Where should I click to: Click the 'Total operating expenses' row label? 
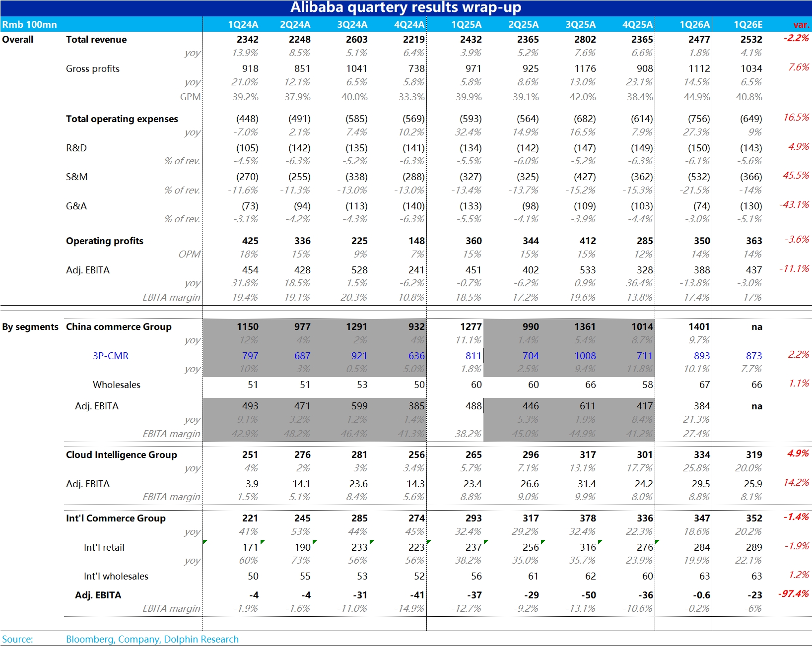tap(122, 119)
